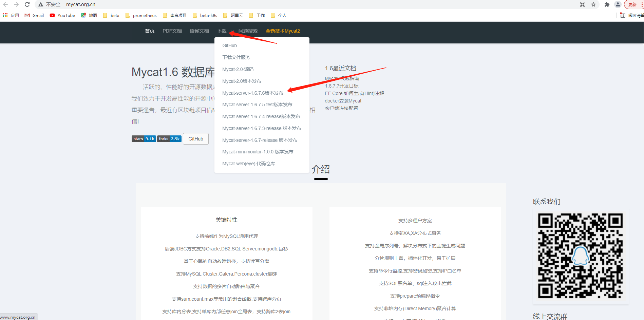The height and width of the screenshot is (320, 644).
Task: Open the 全新技术Mycat2 navigation link
Action: point(283,31)
